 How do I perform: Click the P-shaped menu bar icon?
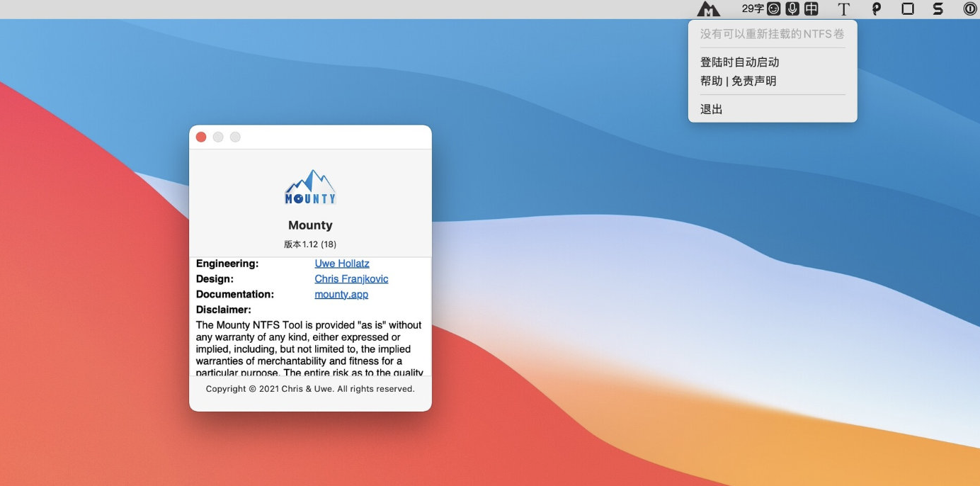point(876,9)
